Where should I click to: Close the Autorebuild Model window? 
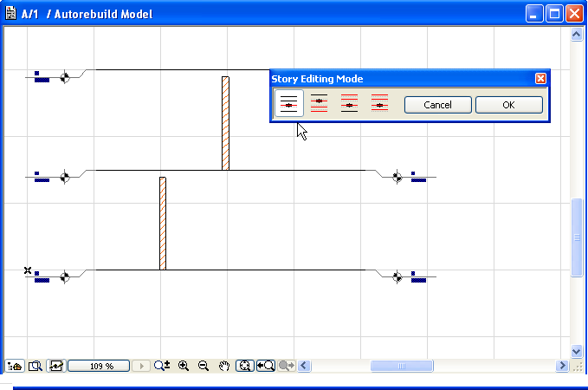coord(574,14)
